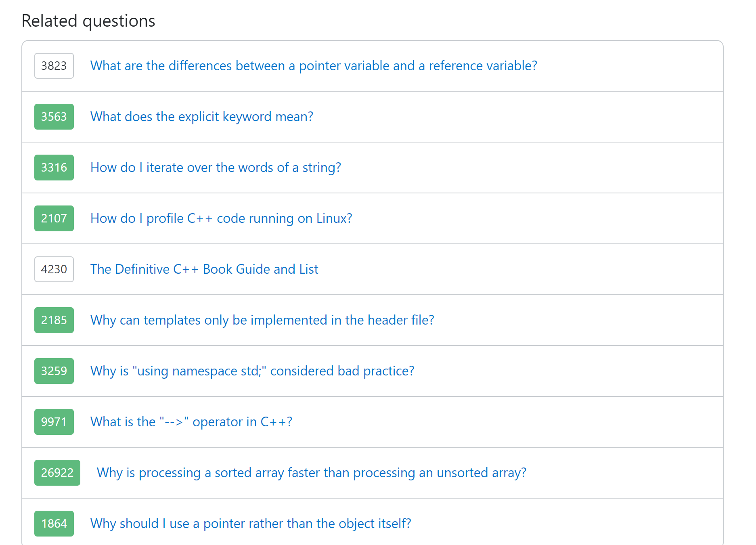756x545 pixels.
Task: Click the green 3563 score badge
Action: coord(54,117)
